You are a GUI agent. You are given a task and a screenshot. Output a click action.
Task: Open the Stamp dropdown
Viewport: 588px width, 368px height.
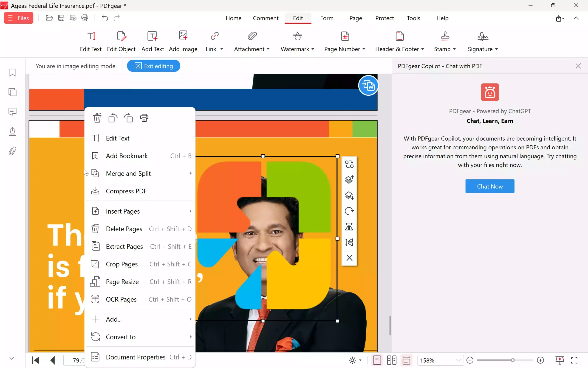coord(445,41)
